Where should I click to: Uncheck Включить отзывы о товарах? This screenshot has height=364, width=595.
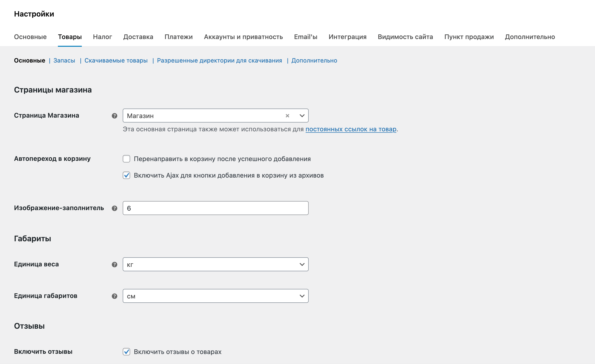pyautogui.click(x=126, y=352)
